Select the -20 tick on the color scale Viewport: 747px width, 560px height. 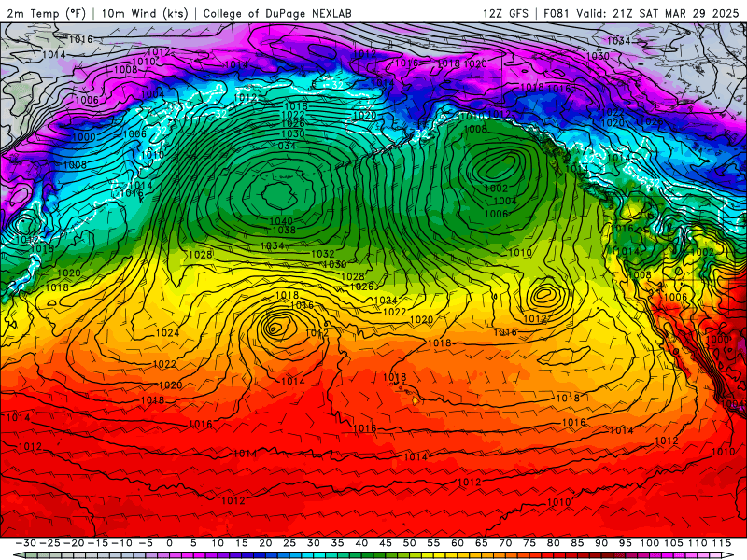pyautogui.click(x=74, y=543)
